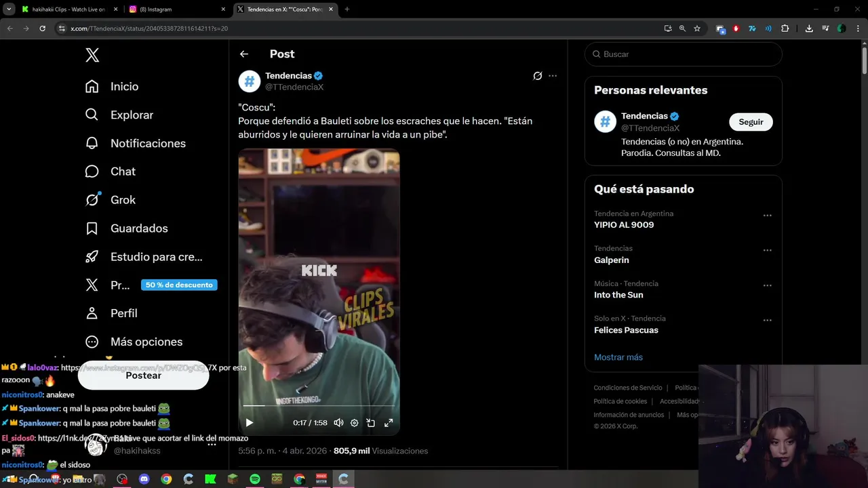Open browser Downloads icon

coord(809,28)
